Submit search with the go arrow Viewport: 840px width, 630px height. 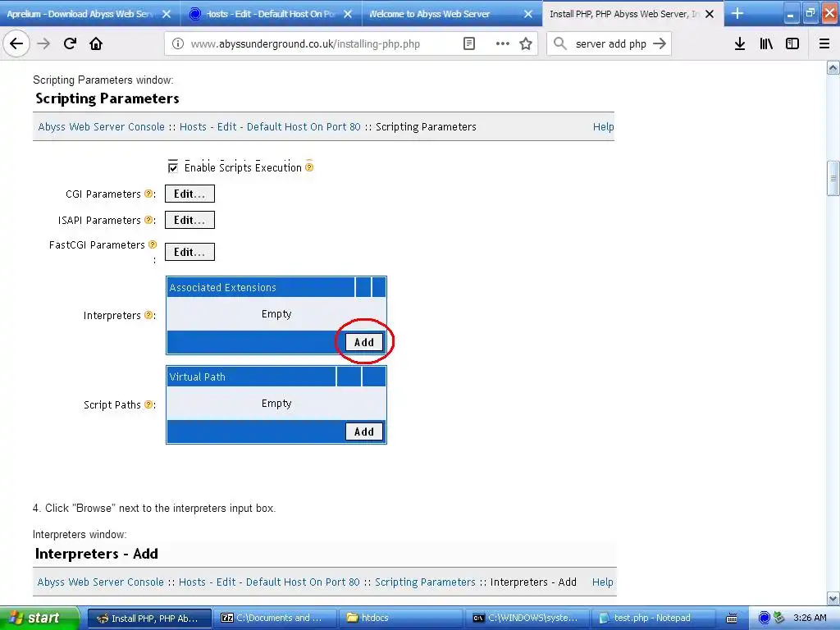tap(660, 43)
